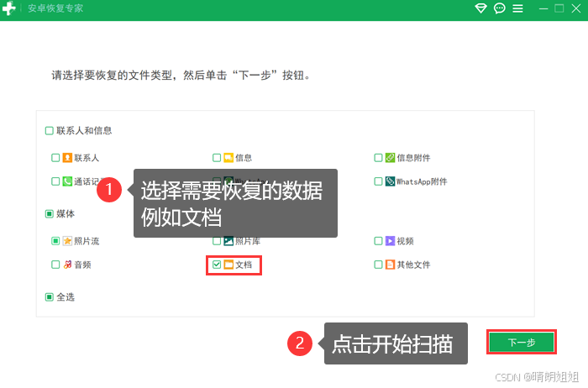Click the orange document folder icon
This screenshot has height=388, width=588.
click(228, 265)
